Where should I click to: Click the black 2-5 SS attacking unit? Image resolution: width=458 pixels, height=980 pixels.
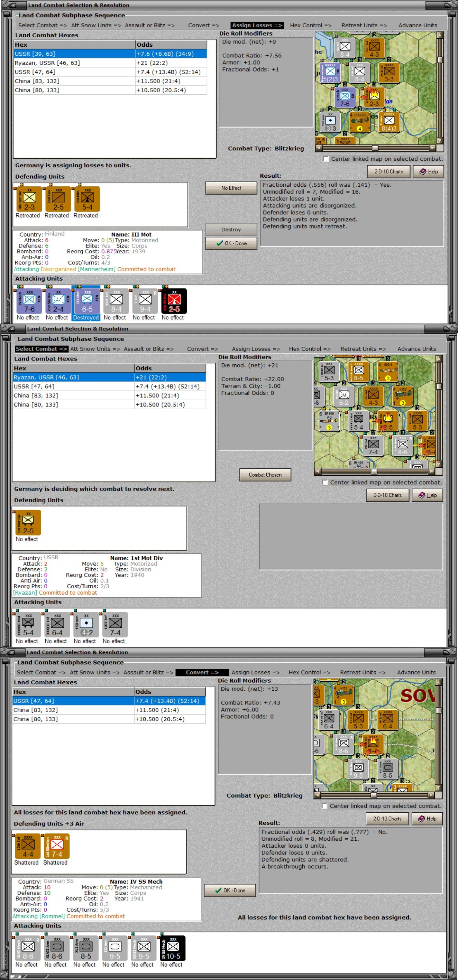tap(174, 301)
